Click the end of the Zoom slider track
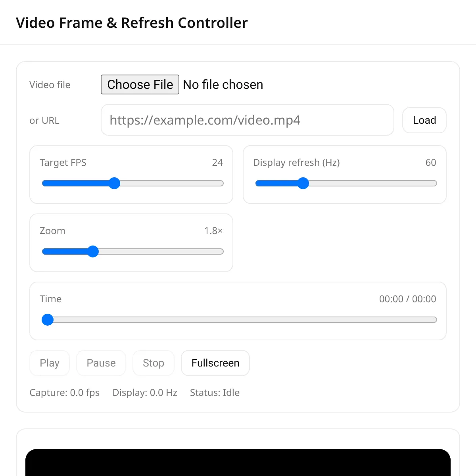Screen dimensions: 476x476 pyautogui.click(x=221, y=251)
